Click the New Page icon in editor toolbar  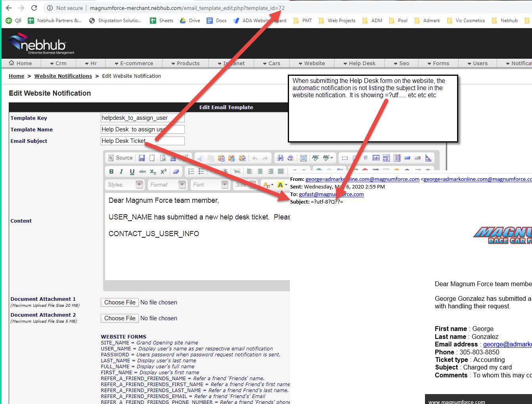(152, 158)
